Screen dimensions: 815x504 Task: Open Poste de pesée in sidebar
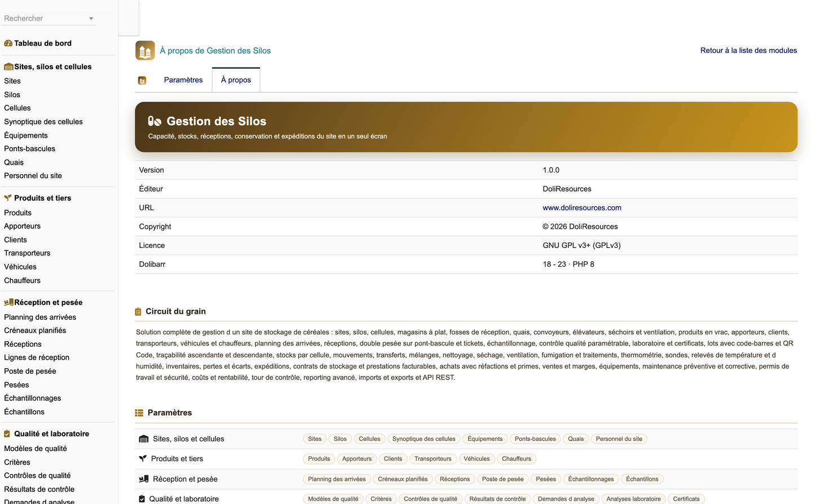(x=30, y=371)
